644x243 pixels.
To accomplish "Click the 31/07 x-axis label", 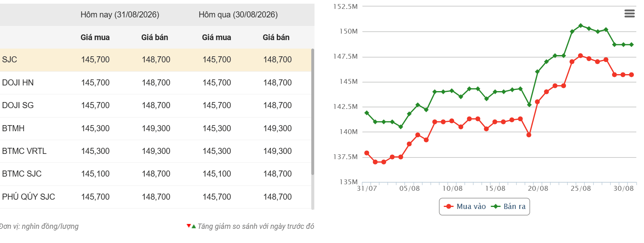I will pyautogui.click(x=367, y=189).
